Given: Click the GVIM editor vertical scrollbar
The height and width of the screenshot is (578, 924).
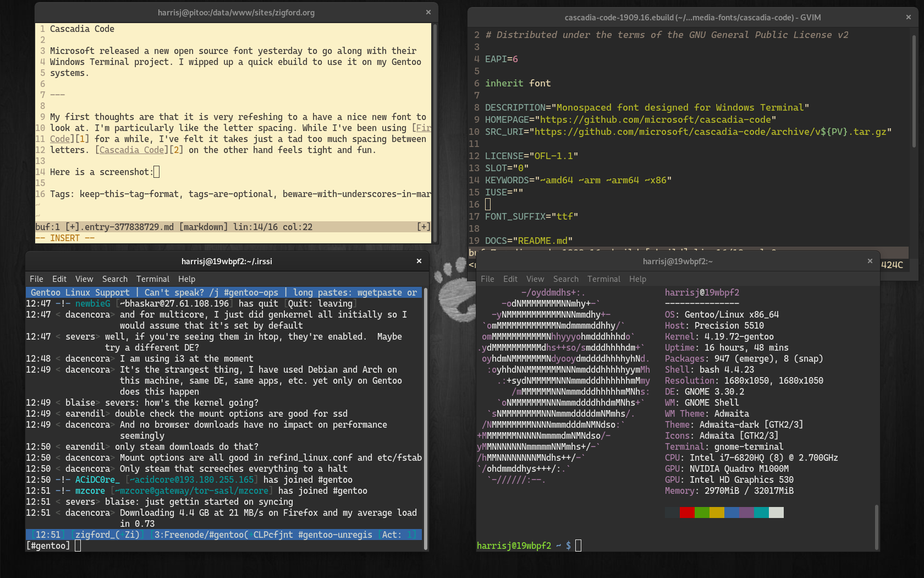Looking at the screenshot, I should [914, 94].
